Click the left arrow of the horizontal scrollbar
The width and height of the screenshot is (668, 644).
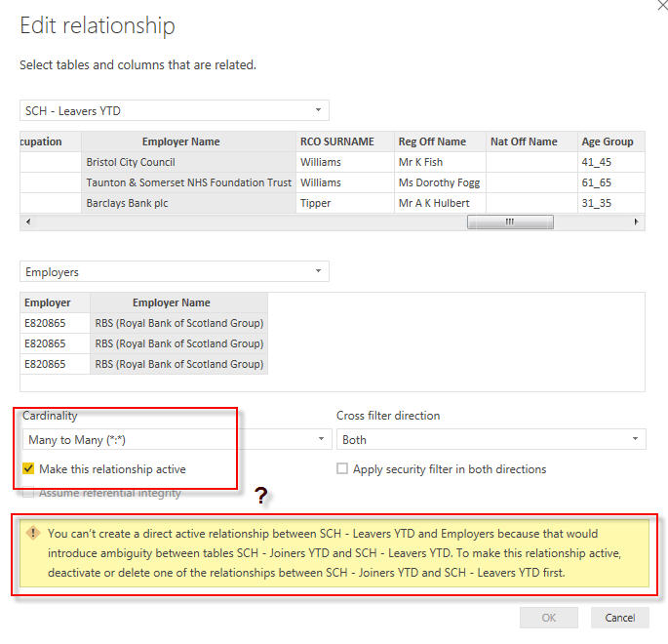tap(28, 221)
